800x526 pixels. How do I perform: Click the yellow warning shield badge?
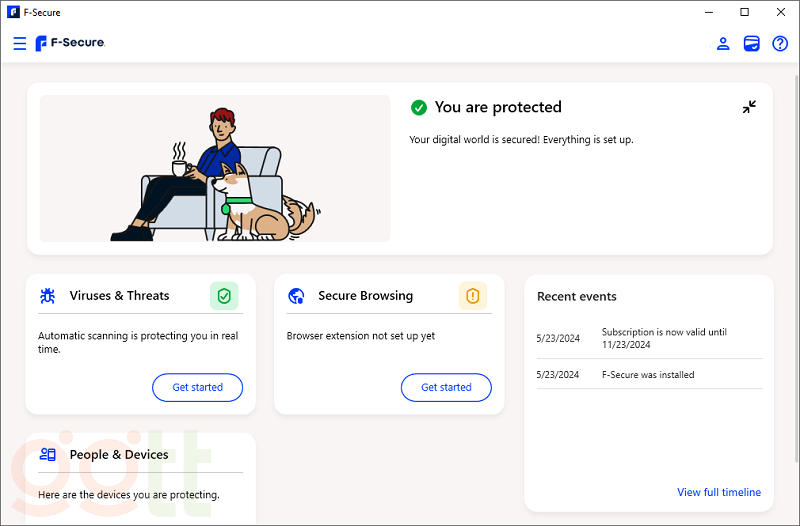coord(473,296)
